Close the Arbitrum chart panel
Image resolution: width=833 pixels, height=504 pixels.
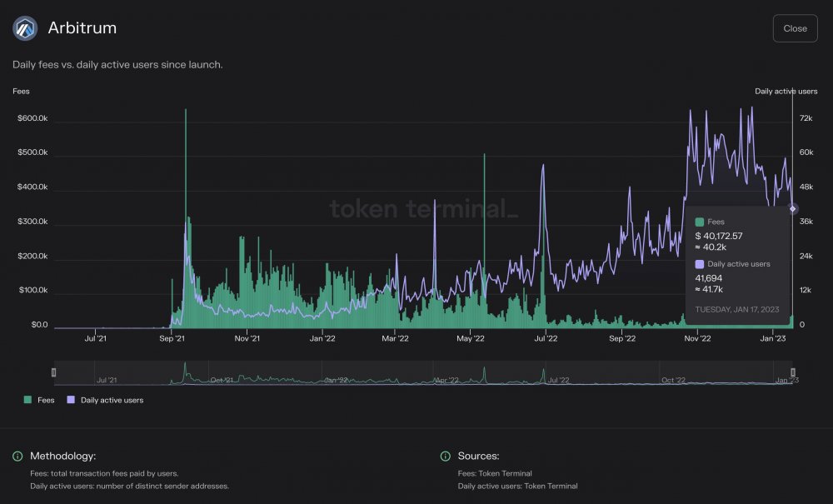pos(795,28)
